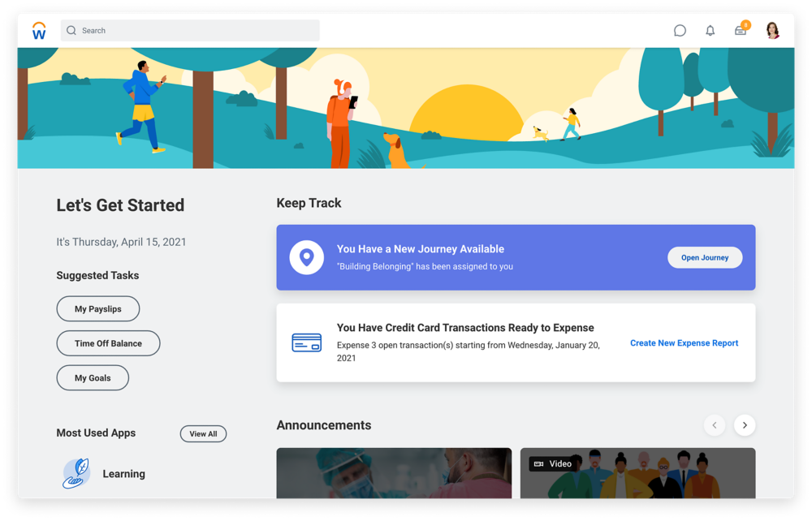
Task: Open the inbox tray icon with badge
Action: coord(741,31)
